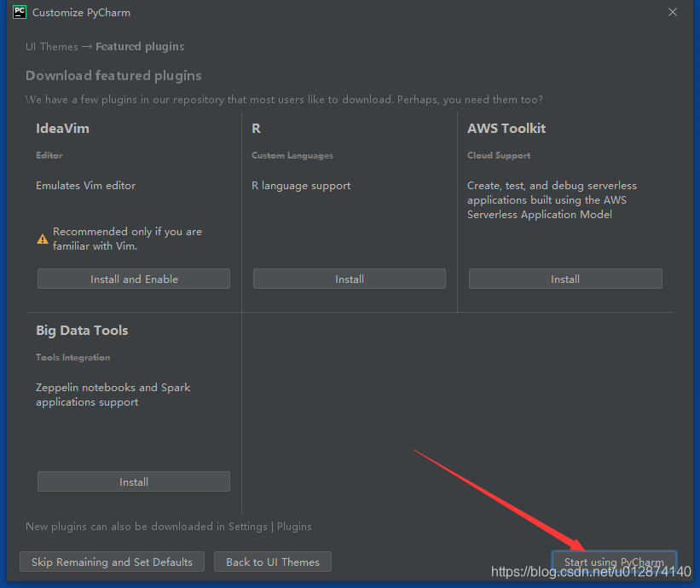The height and width of the screenshot is (588, 700).
Task: Click the AWS Toolkit plugin title
Action: click(506, 129)
